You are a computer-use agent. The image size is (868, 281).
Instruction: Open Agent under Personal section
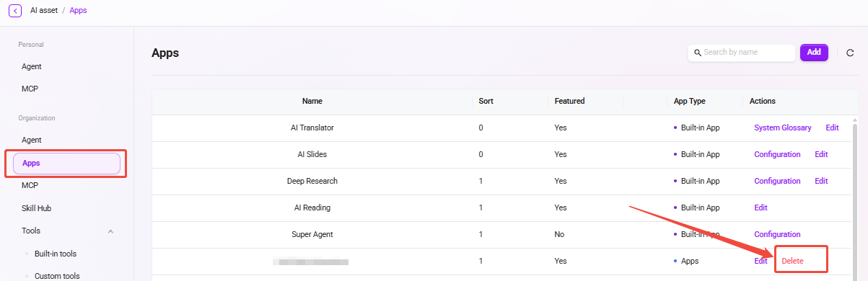pos(32,66)
